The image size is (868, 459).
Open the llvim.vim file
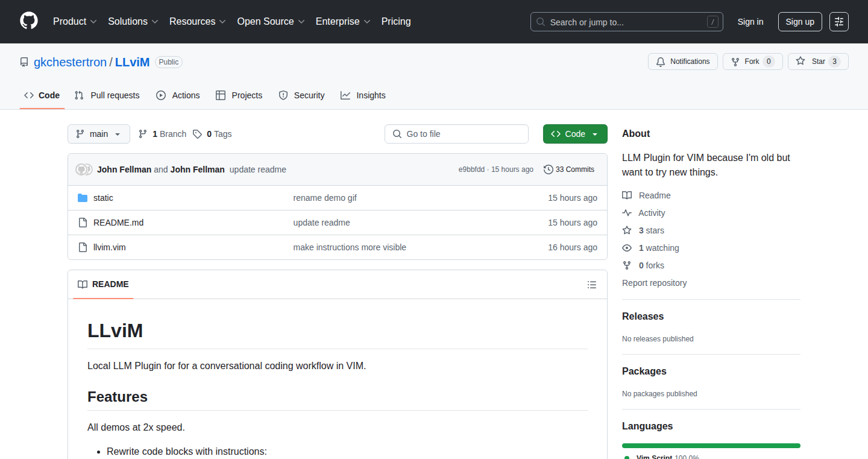pos(110,247)
